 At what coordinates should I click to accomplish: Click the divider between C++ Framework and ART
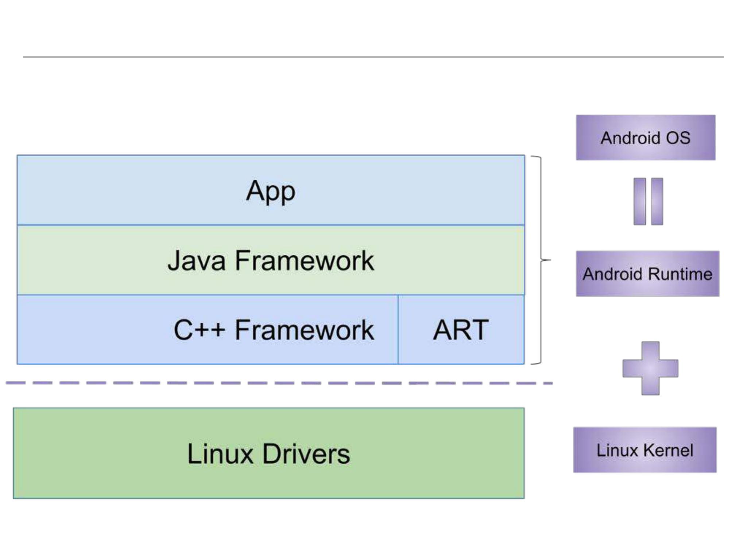click(x=398, y=330)
